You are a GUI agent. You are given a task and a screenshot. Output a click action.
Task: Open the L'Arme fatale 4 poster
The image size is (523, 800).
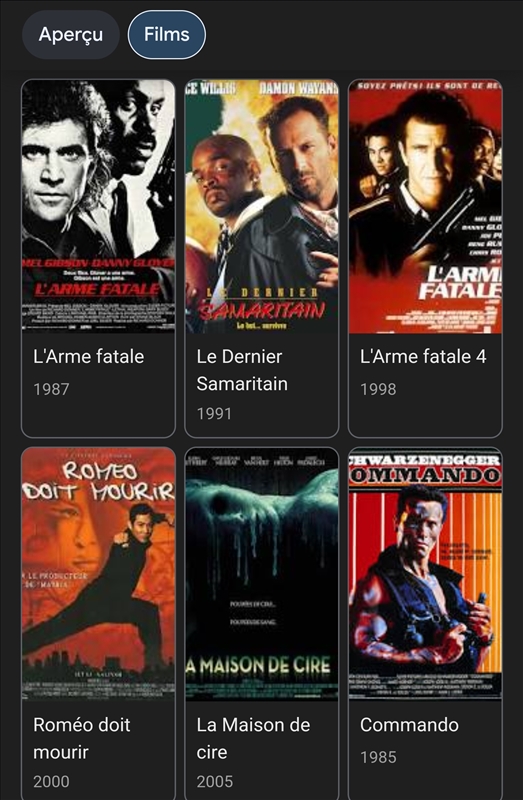coord(425,207)
